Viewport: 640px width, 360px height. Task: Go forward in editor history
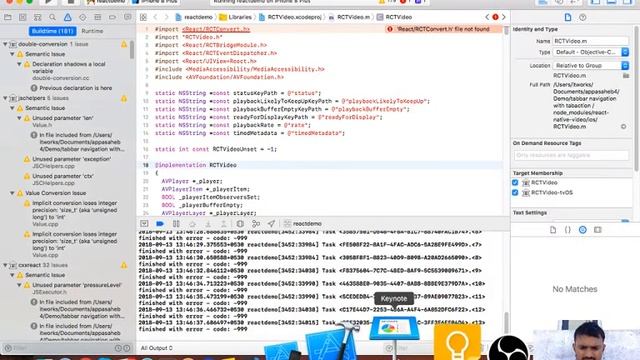pos(166,17)
